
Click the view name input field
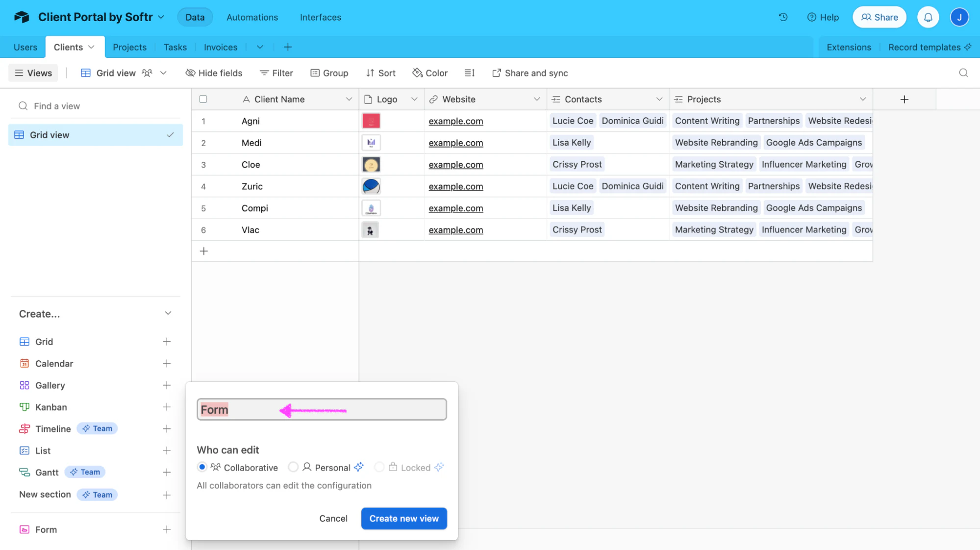click(x=322, y=409)
